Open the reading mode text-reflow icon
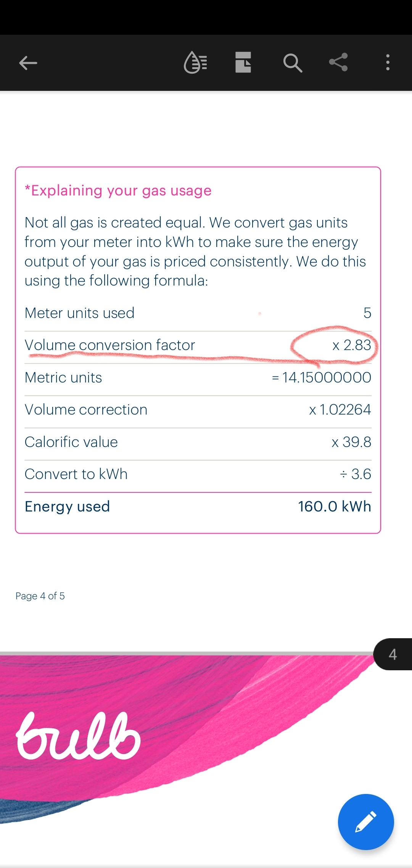The width and height of the screenshot is (412, 868). point(196,62)
